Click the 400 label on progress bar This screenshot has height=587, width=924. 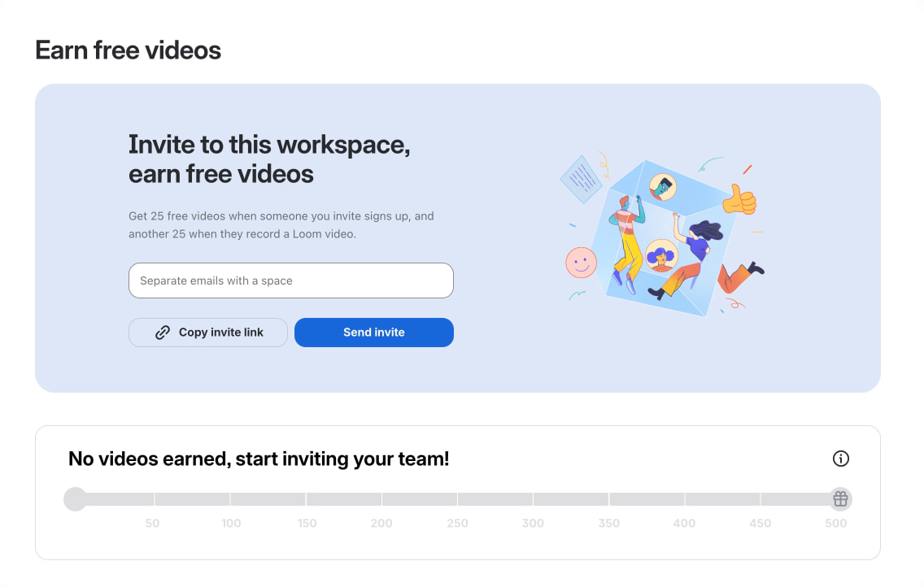684,523
